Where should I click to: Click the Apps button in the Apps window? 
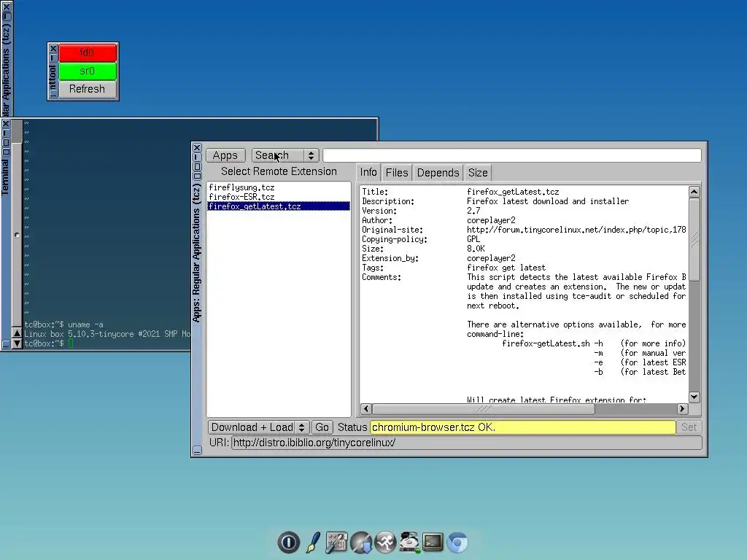[x=225, y=155]
